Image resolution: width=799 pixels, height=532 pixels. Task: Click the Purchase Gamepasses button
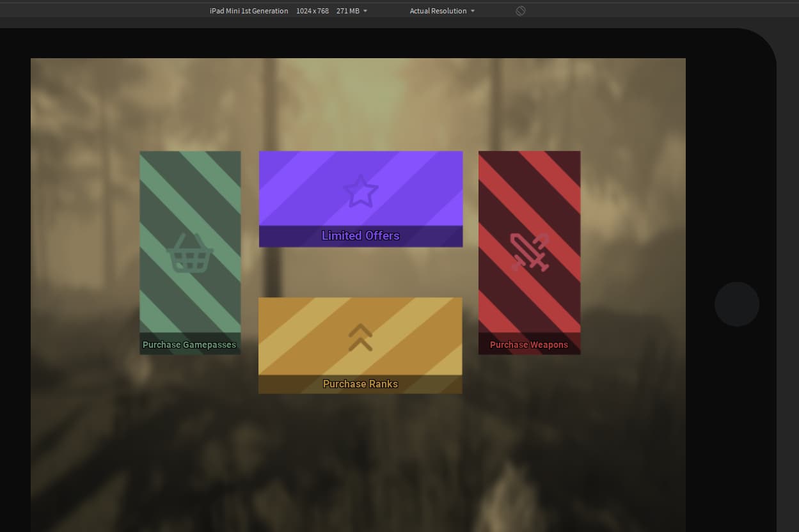189,345
